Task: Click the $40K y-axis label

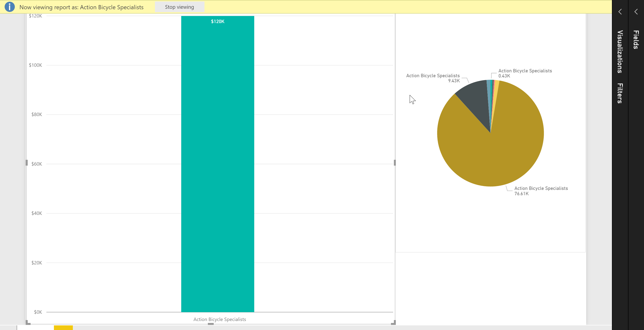Action: click(x=37, y=213)
